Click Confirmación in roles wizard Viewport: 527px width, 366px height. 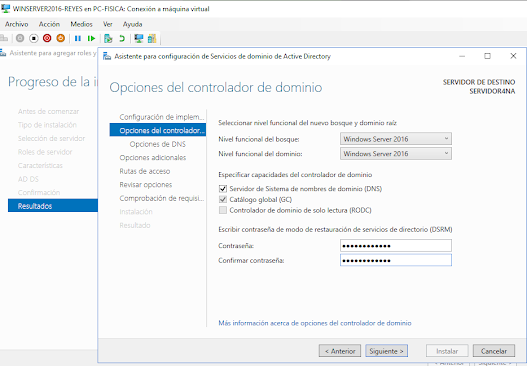[39, 192]
